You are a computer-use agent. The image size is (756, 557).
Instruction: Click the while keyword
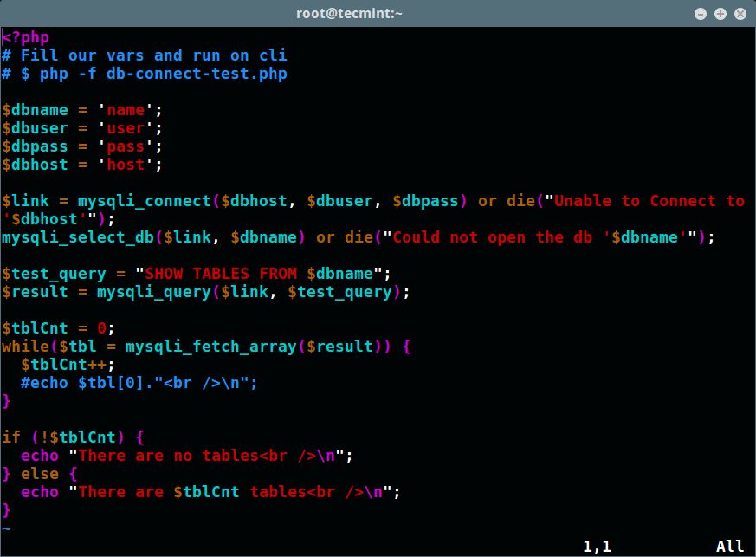point(25,347)
